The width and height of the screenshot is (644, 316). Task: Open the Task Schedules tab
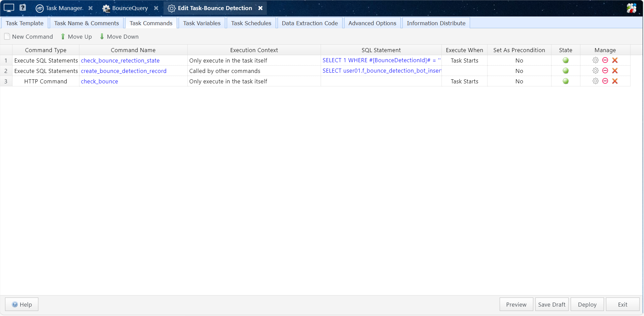[x=251, y=23]
